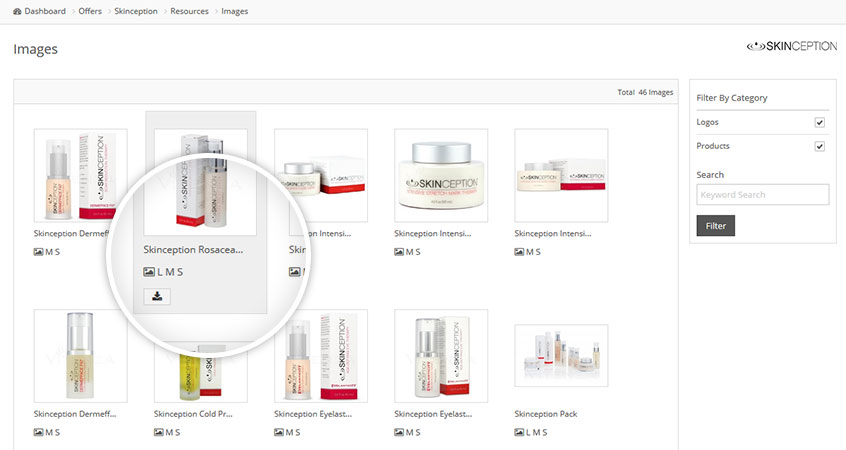Open bottom-row Dermeff bottle without box thumbnail

[x=80, y=356]
